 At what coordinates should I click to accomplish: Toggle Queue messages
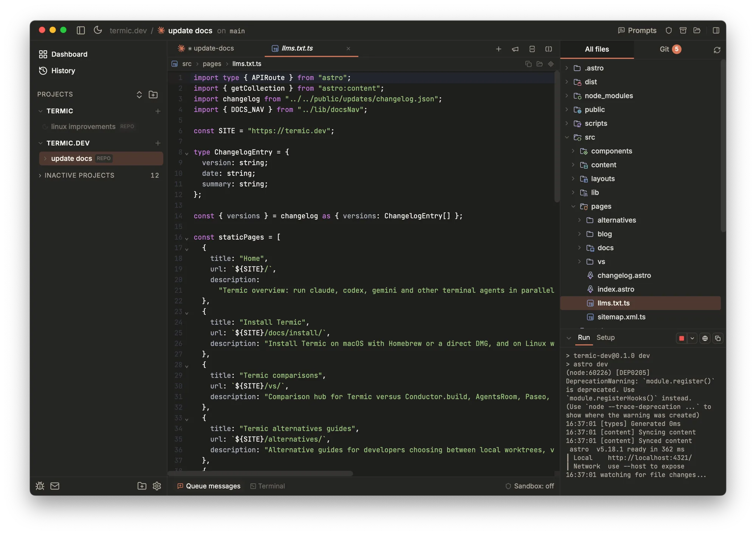point(209,486)
